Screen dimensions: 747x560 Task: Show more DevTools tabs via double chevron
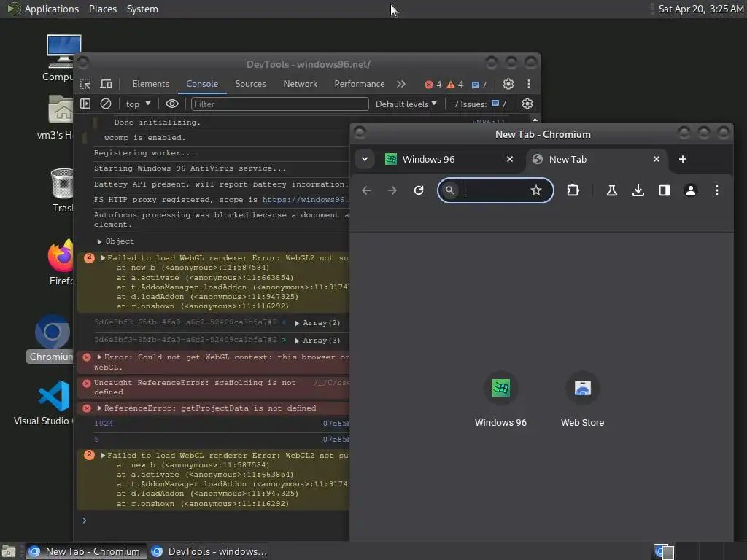(401, 85)
